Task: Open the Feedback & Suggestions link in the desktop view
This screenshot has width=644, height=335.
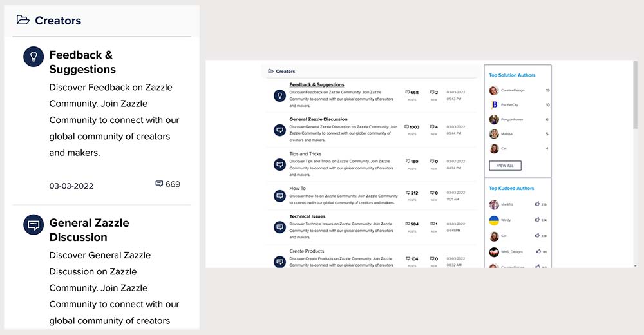Action: click(x=317, y=84)
